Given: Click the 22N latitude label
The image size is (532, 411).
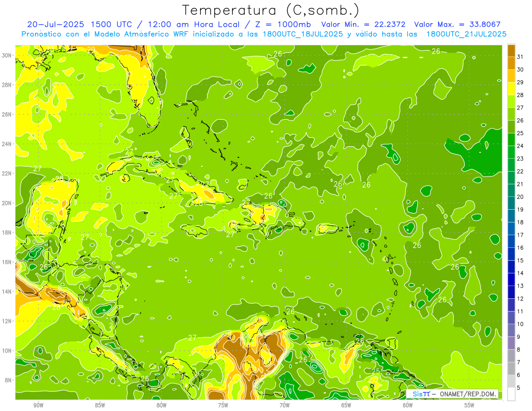Looking at the screenshot, I should coord(7,173).
